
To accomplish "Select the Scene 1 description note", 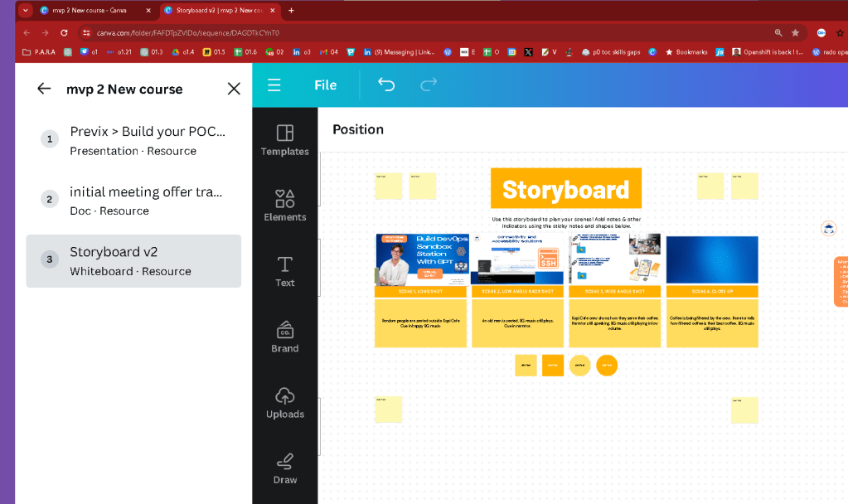I will coord(421,323).
